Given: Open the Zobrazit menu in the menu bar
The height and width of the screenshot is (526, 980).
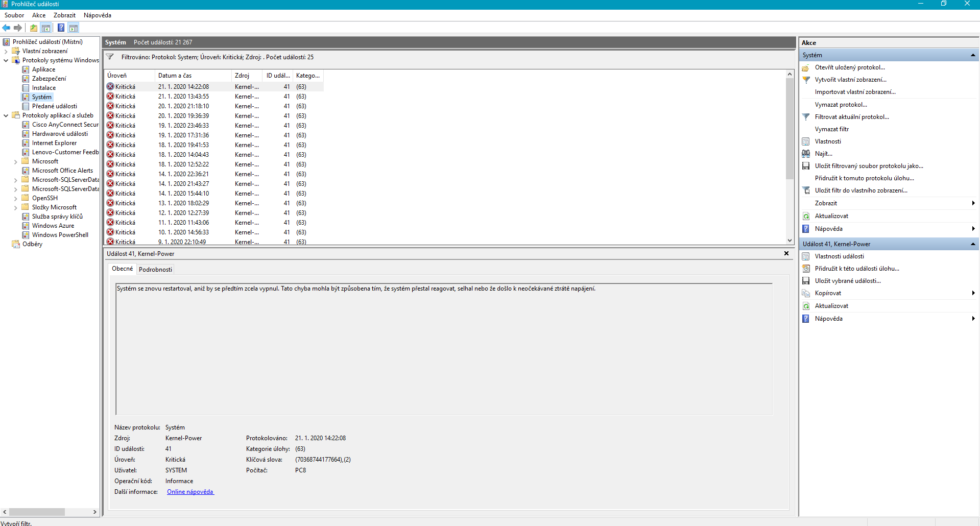Looking at the screenshot, I should point(64,15).
